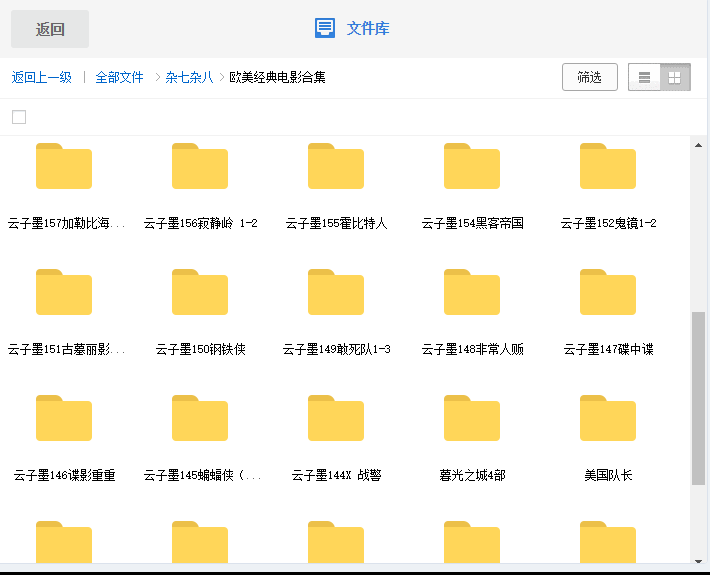Click the 文件库 library icon
Viewport: 710px width, 575px height.
[x=325, y=28]
